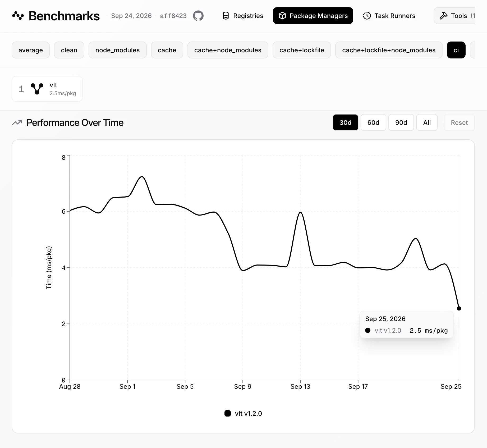Click the Sep 13 x-axis label
The image size is (487, 448).
(x=300, y=386)
